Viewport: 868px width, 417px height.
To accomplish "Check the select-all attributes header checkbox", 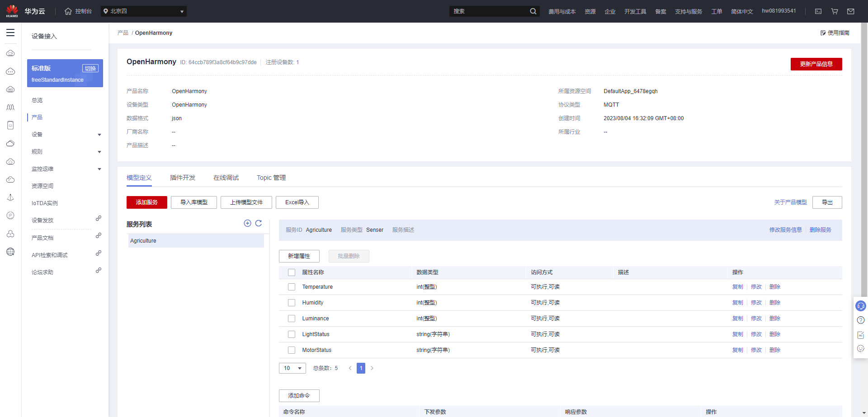I will pyautogui.click(x=292, y=272).
